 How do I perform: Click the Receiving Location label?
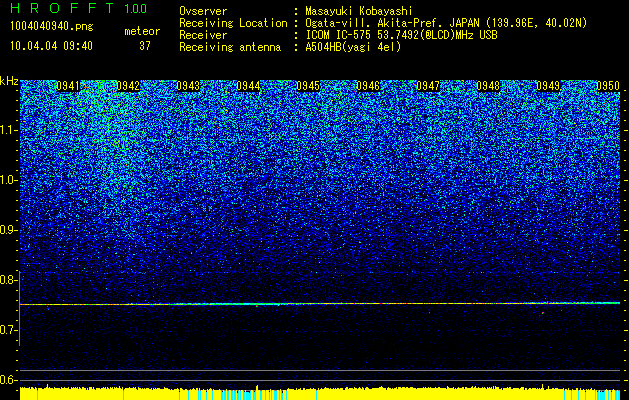pyautogui.click(x=233, y=23)
